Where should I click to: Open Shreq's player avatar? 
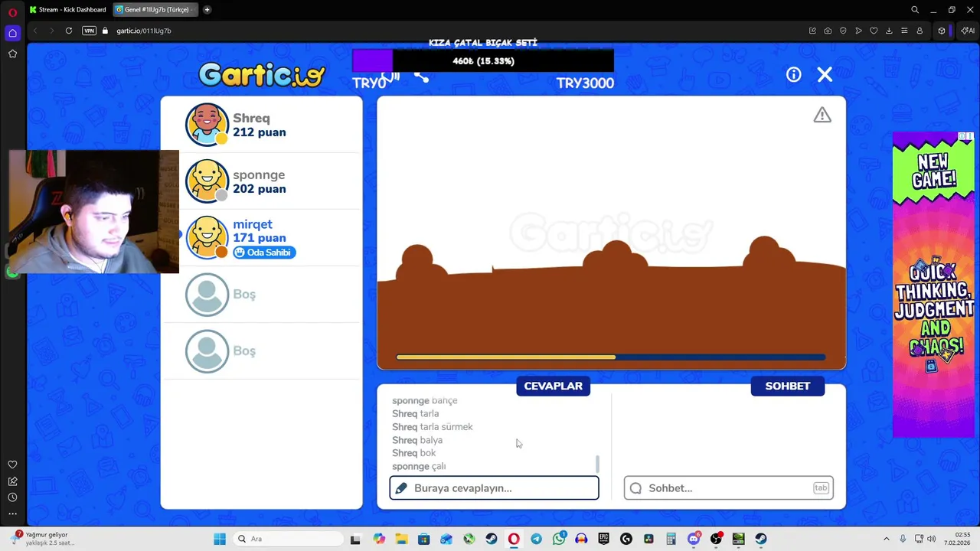point(207,124)
